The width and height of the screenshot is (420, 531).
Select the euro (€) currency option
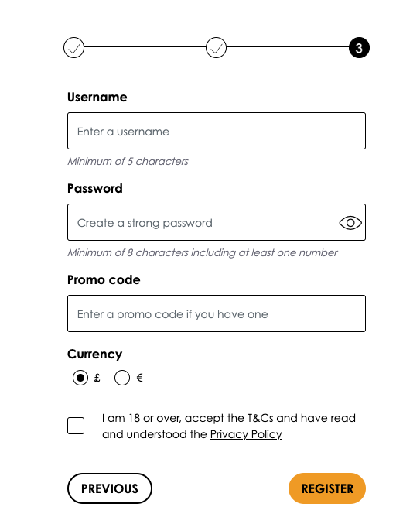(122, 378)
